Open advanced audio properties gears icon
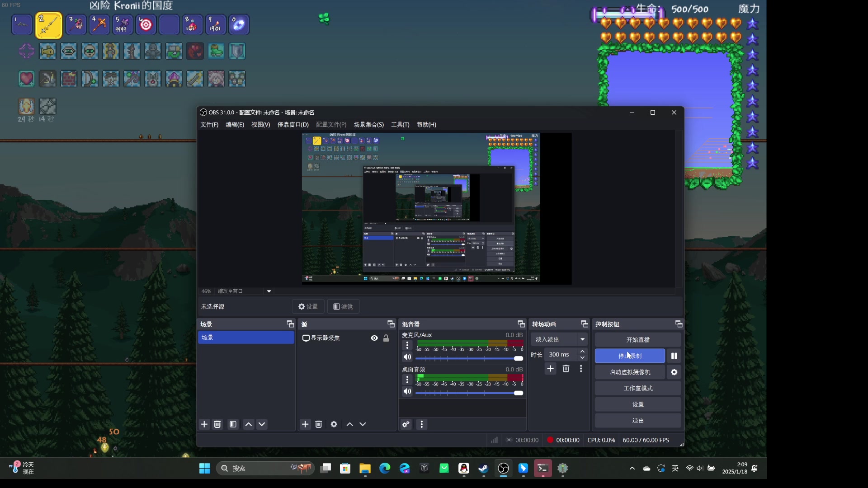The image size is (868, 488). coord(406,424)
